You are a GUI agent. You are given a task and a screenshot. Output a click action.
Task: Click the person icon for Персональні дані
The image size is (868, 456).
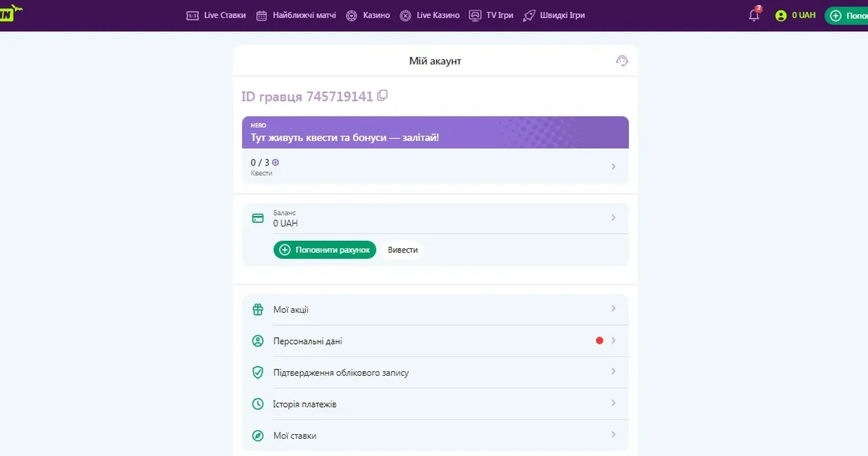pyautogui.click(x=258, y=341)
